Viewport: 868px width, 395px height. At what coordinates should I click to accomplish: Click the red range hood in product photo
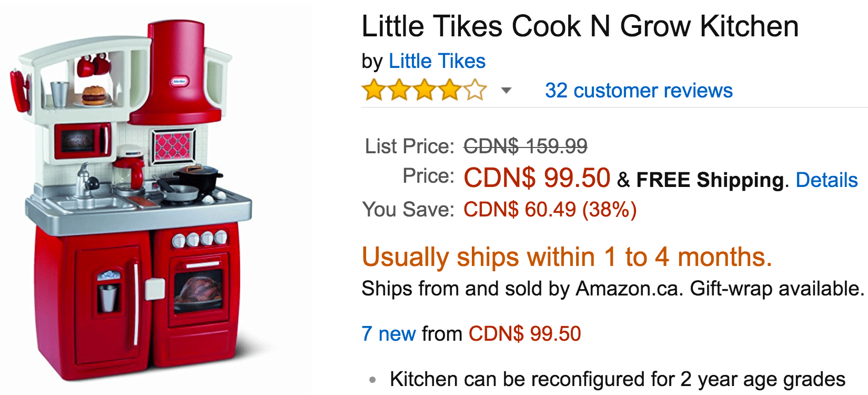pyautogui.click(x=176, y=74)
